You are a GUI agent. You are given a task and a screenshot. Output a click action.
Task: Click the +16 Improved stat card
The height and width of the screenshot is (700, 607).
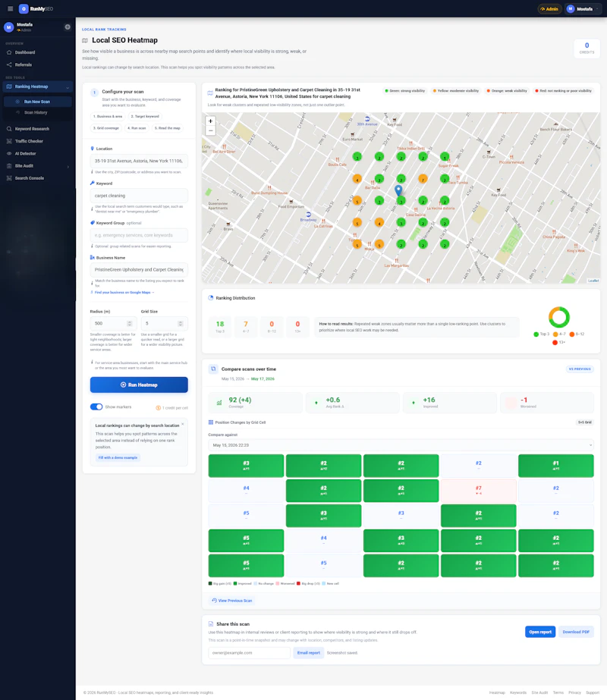[x=450, y=402]
